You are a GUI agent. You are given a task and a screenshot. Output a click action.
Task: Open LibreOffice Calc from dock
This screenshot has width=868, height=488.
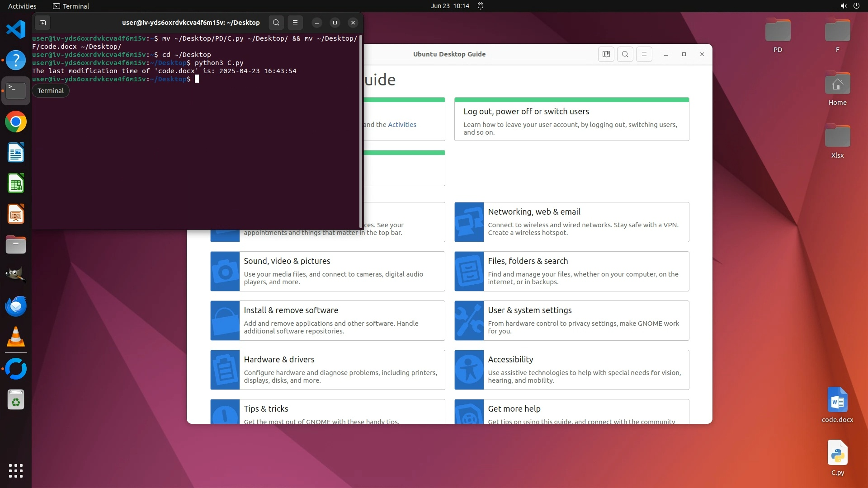click(16, 183)
